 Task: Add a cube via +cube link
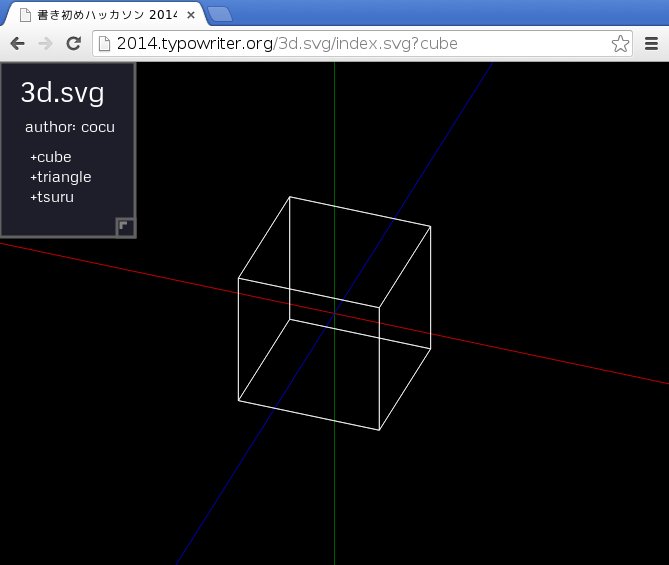(x=51, y=157)
